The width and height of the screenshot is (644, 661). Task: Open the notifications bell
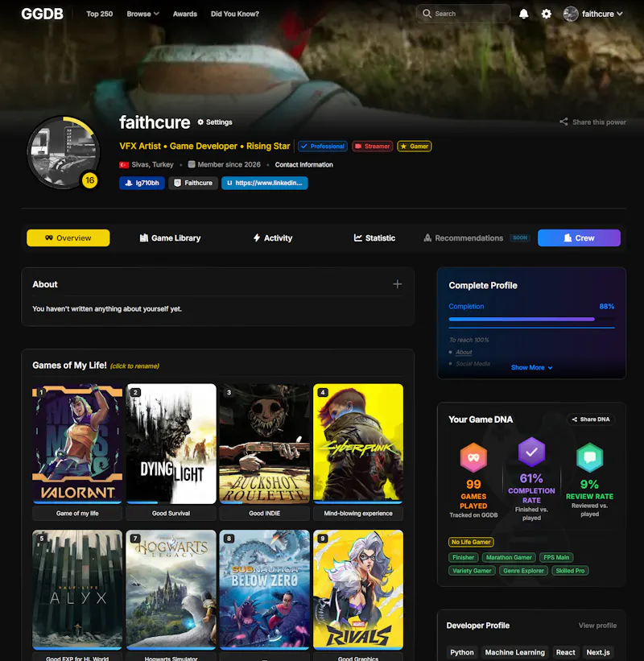point(523,14)
